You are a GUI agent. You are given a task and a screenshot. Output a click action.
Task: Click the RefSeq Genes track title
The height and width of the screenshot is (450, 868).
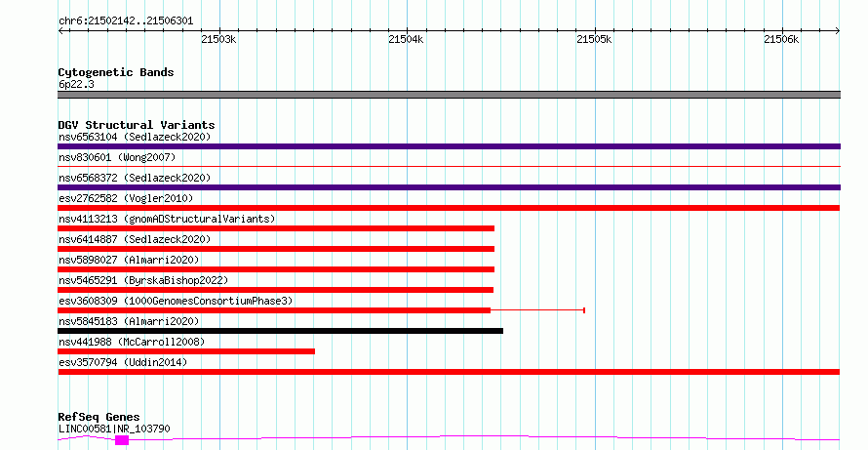pos(99,417)
